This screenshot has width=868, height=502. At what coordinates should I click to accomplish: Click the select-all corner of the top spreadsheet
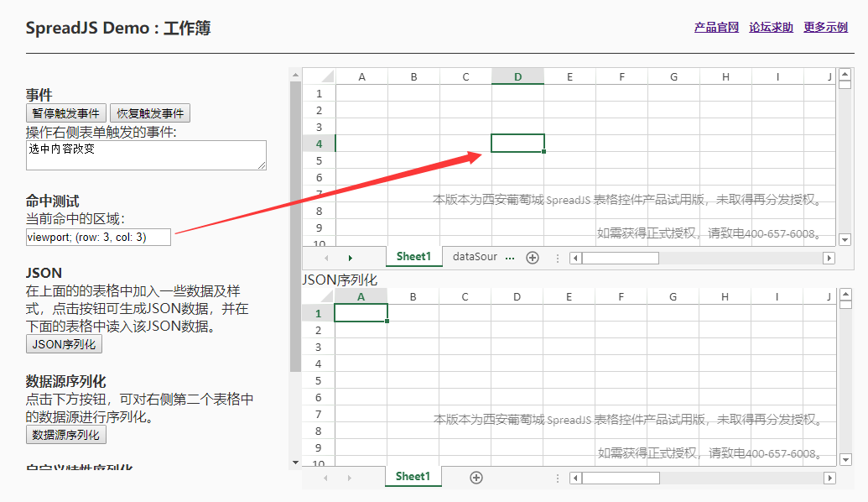coord(320,76)
